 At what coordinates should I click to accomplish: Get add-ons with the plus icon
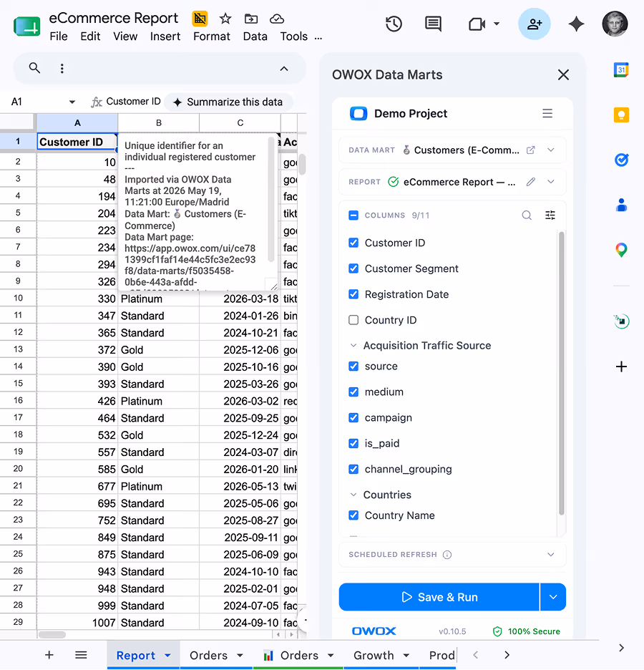tap(621, 366)
